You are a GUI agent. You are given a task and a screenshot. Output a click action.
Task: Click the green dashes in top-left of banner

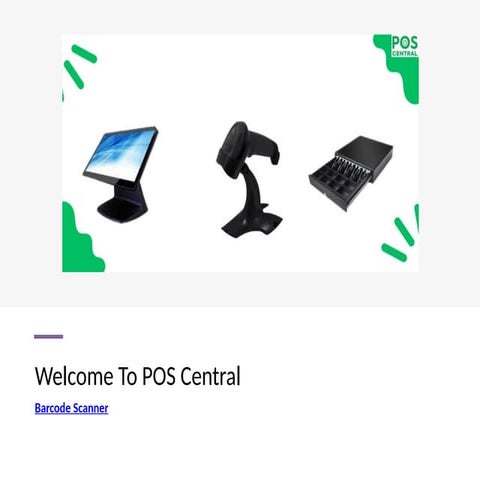(80, 66)
